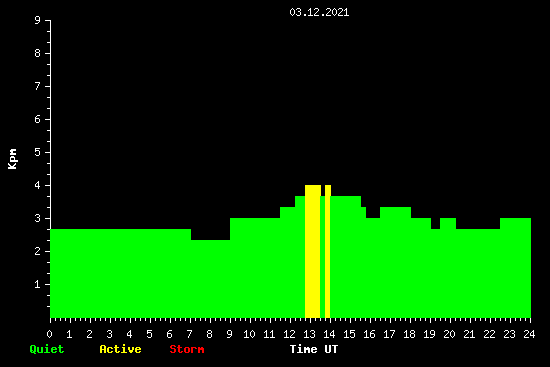Click the Time UT axis title

(x=314, y=349)
